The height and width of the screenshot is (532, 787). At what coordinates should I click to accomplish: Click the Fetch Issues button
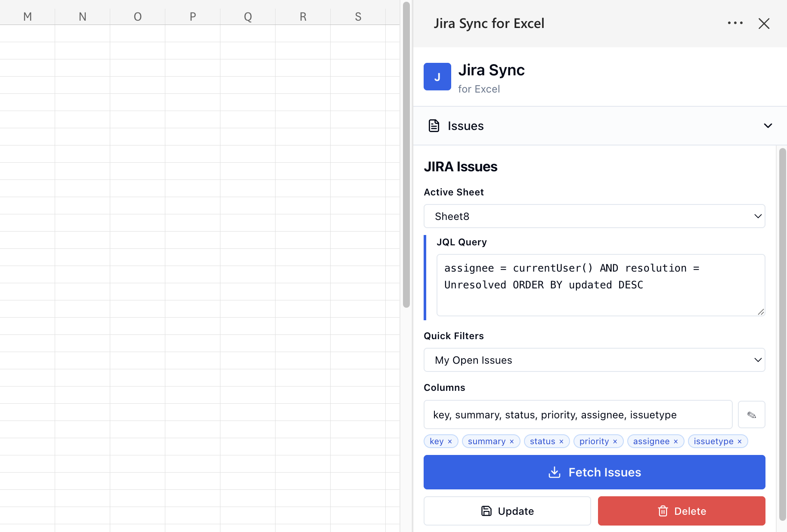click(594, 472)
